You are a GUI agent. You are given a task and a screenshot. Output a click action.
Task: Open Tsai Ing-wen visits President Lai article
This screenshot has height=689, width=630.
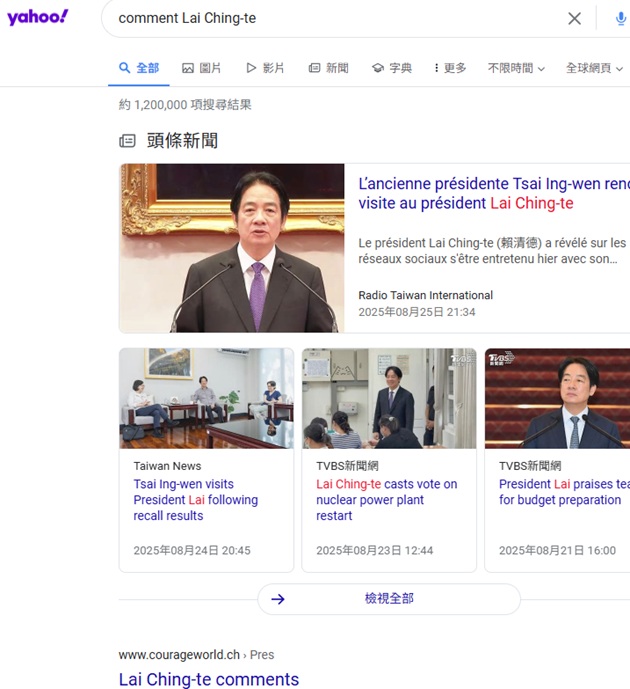pyautogui.click(x=196, y=500)
